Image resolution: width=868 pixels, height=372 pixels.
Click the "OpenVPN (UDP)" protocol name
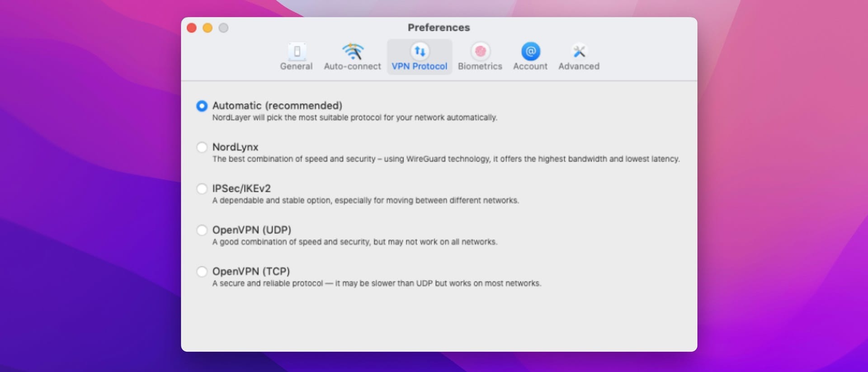[252, 230]
